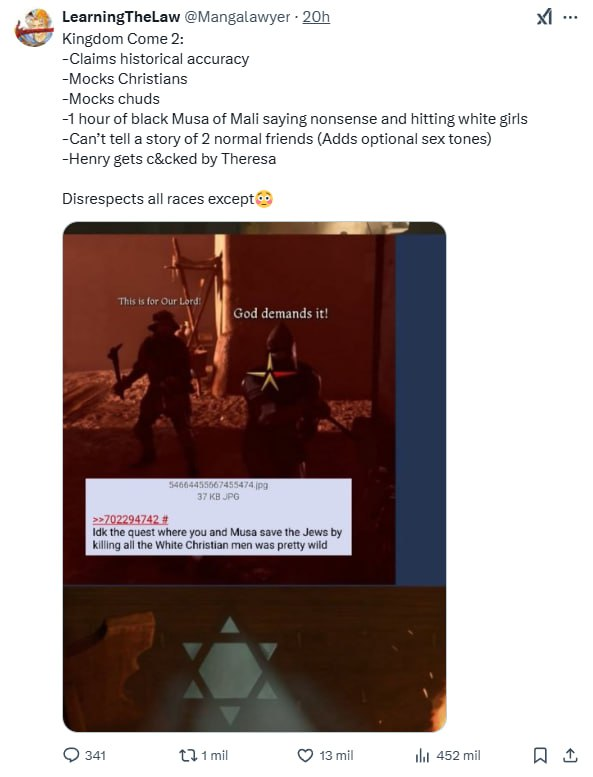Click the flushed face emoji in tweet

264,199
